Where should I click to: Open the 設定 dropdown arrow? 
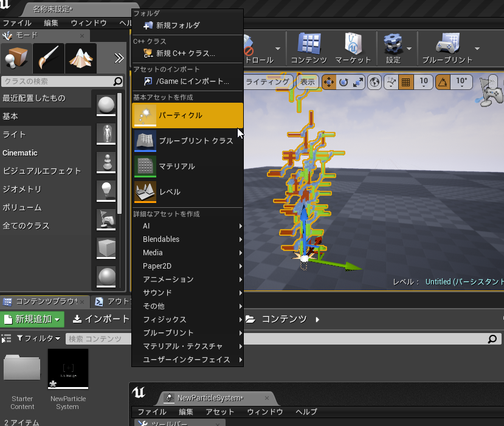pyautogui.click(x=409, y=49)
